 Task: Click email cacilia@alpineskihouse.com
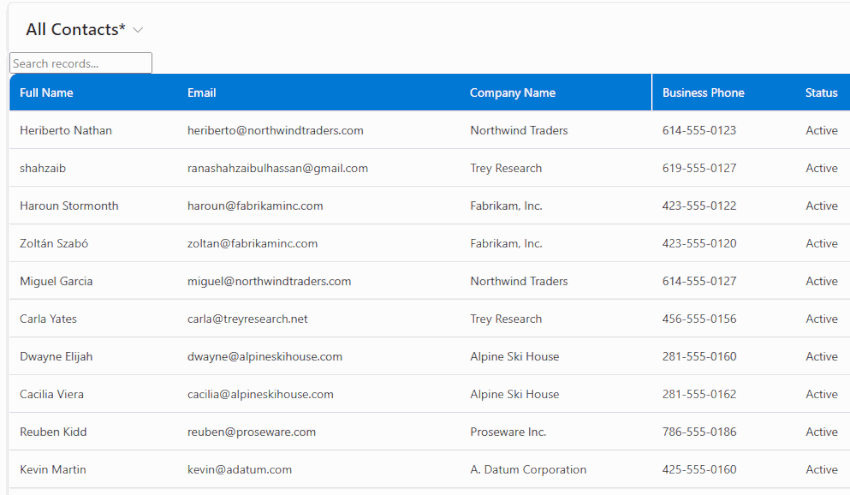260,394
